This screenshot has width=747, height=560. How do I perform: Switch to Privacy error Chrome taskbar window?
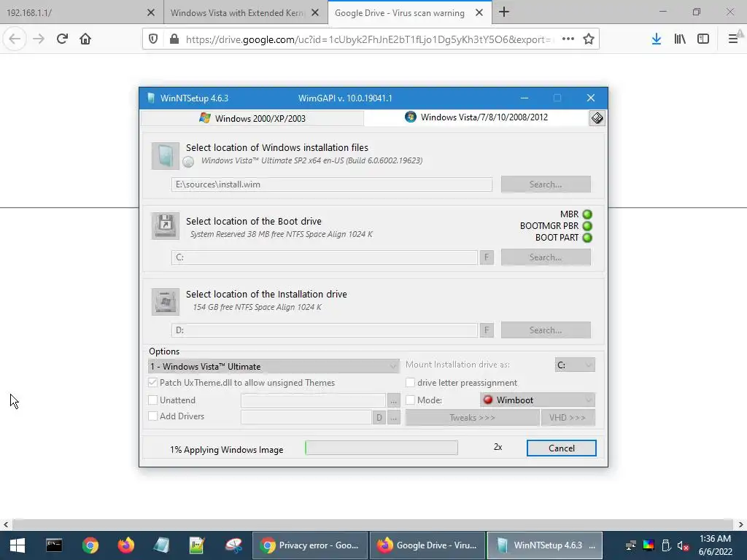(309, 545)
